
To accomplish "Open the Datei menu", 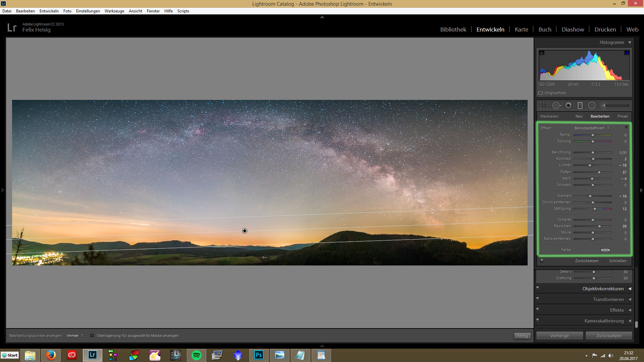I will (7, 11).
